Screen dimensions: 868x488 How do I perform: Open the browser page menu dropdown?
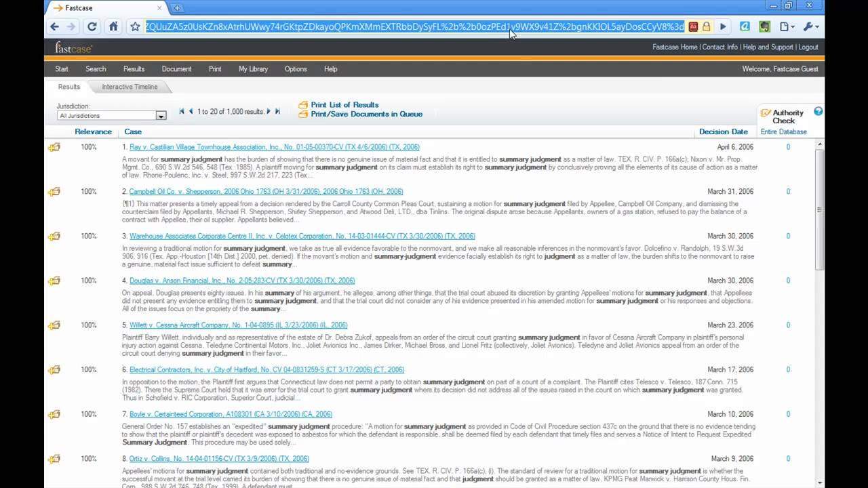tap(787, 27)
